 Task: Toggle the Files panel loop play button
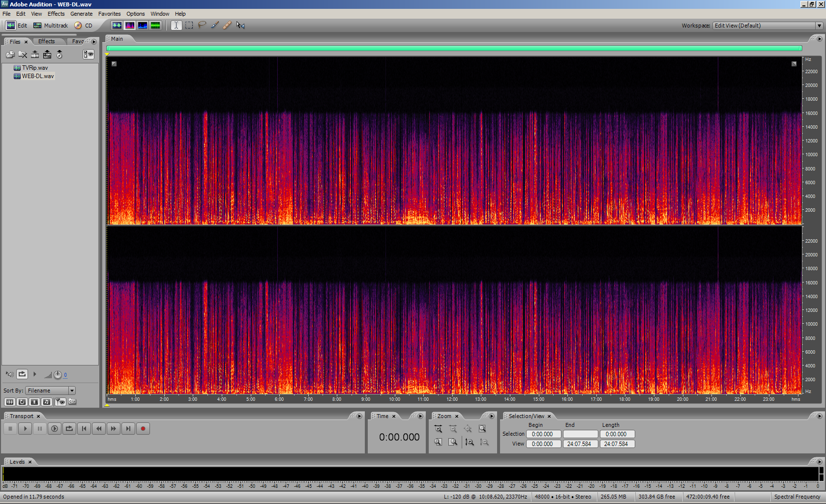click(x=22, y=374)
